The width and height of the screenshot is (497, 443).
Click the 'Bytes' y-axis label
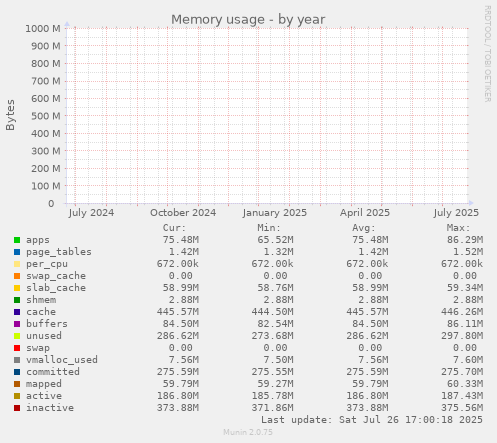pos(10,115)
